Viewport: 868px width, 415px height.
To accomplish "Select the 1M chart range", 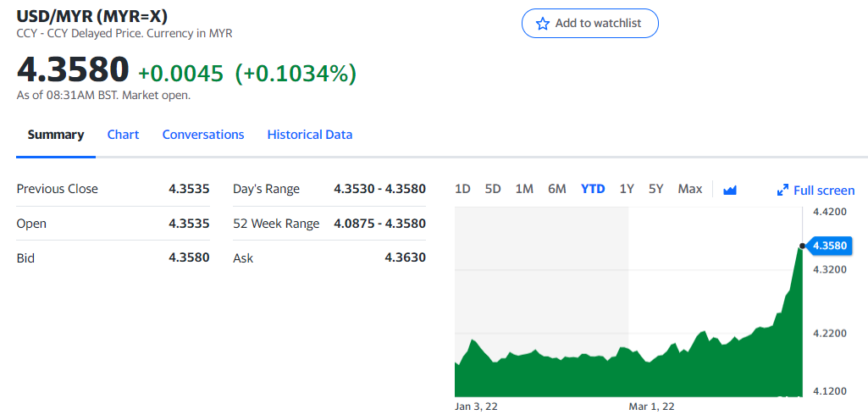I will 524,189.
